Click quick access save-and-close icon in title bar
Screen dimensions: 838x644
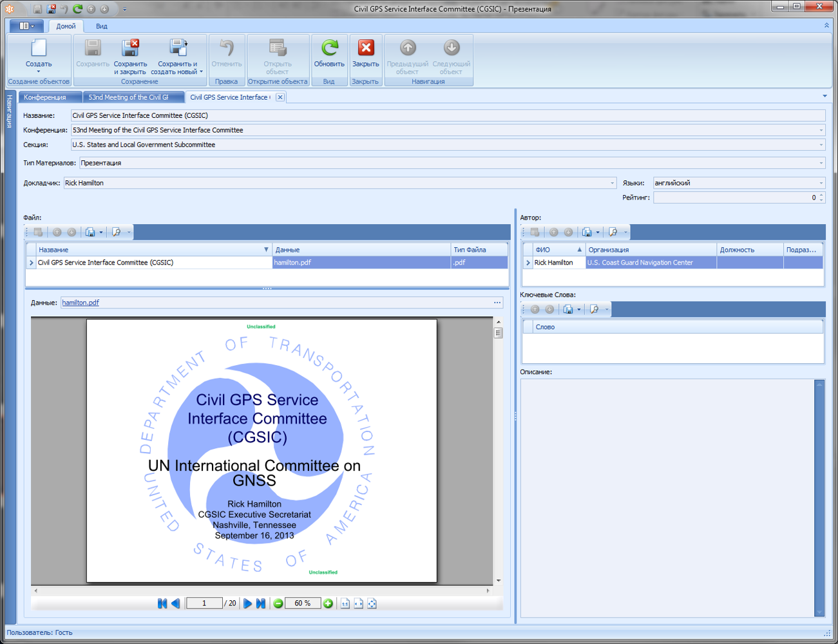[52, 9]
